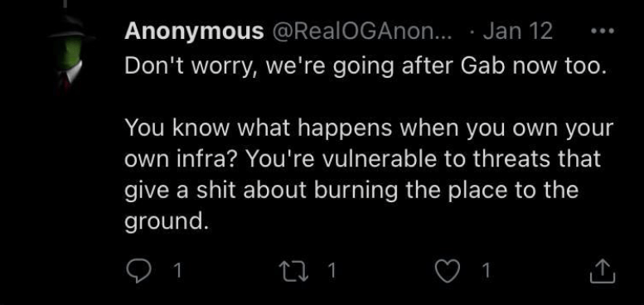Screen dimensions: 644x305
Task: Click the "burning the place" text line
Action: point(351,191)
